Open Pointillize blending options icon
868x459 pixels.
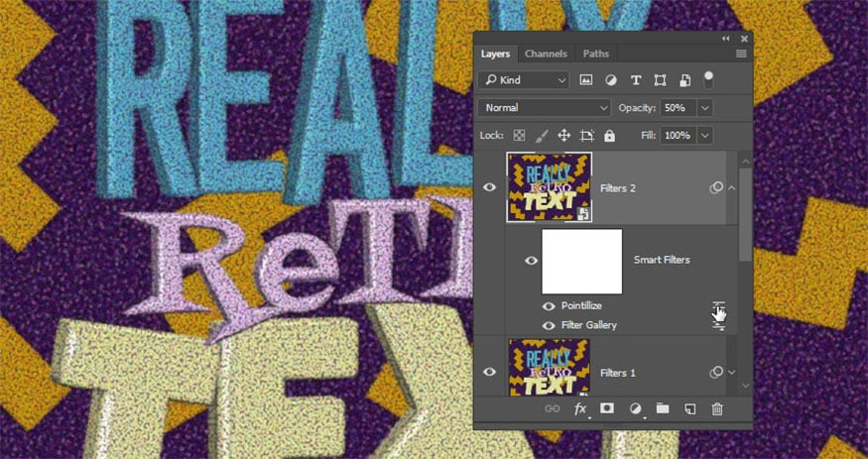718,305
